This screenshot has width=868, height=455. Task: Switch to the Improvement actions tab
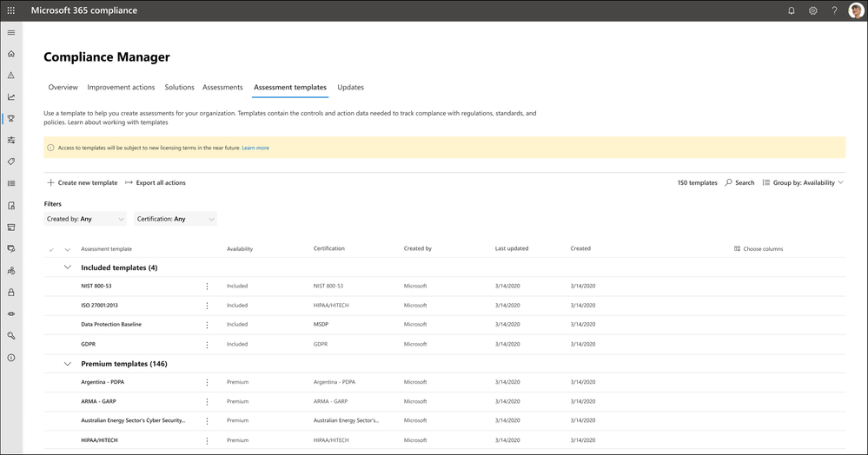pos(121,88)
